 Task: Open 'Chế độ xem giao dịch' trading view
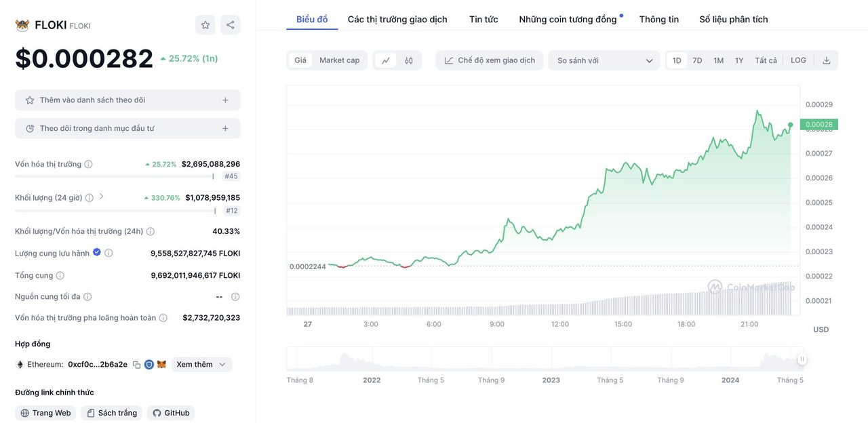tap(490, 60)
